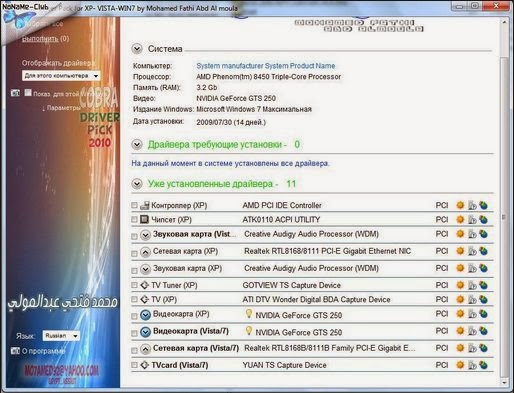
Task: Click globe icon in Чипсет (XP) row
Action: coord(483,220)
